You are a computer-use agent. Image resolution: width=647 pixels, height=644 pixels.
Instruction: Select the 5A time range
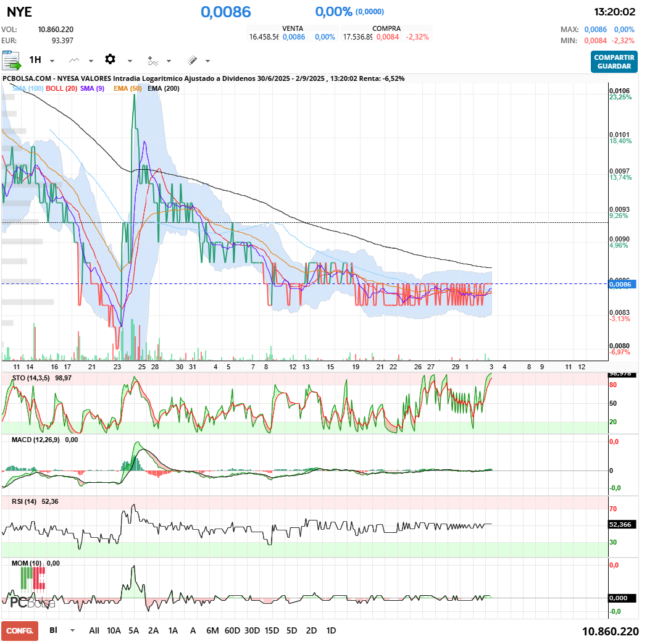pos(134,631)
